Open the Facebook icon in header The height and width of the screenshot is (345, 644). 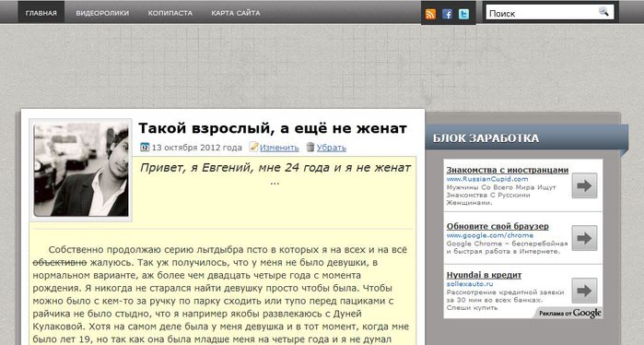447,14
